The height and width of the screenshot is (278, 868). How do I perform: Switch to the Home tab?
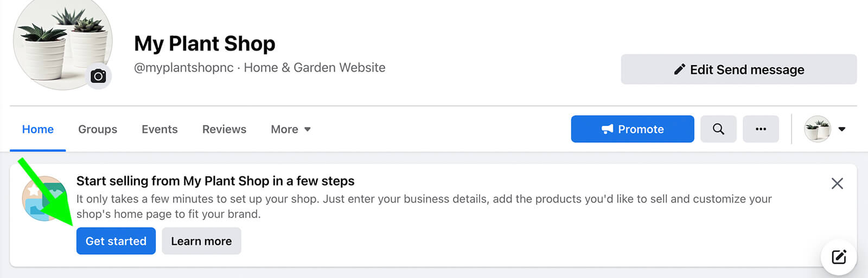click(x=38, y=129)
